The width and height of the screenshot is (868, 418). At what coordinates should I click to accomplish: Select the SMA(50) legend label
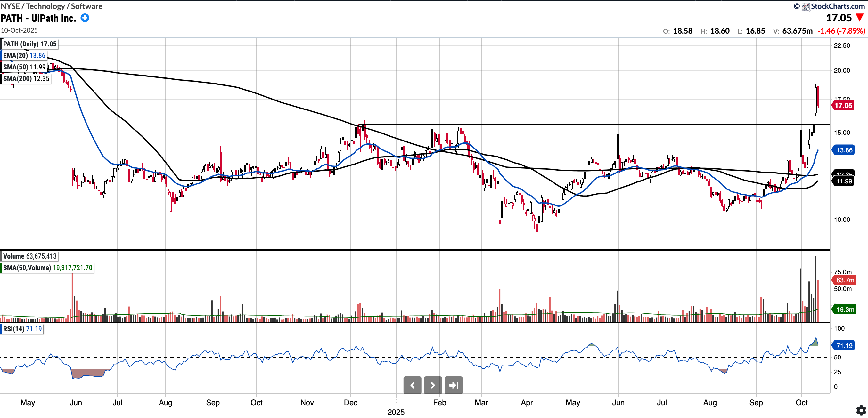click(x=24, y=67)
